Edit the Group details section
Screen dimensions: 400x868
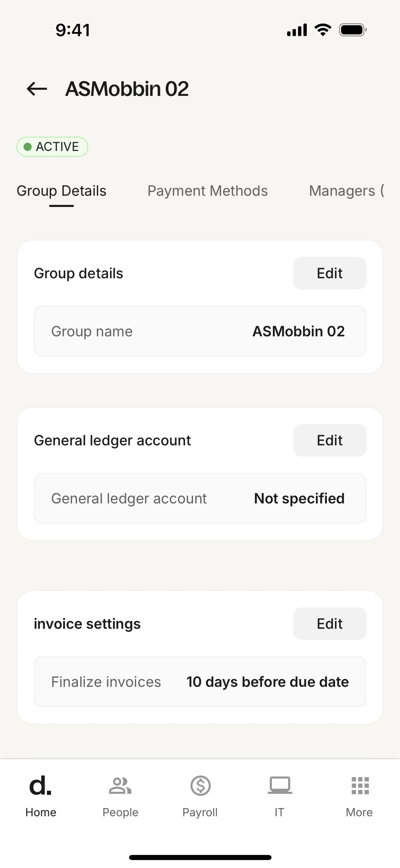tap(329, 273)
